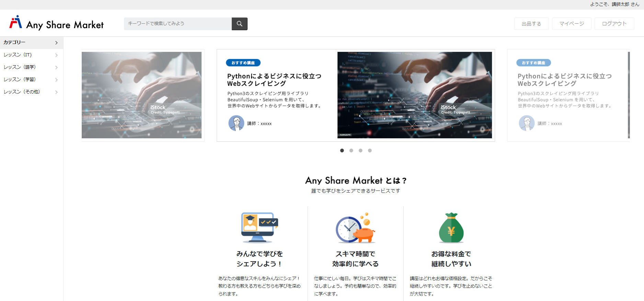Screen dimensions: 644x301
Task: Open the Pythonによるビジネスに役立つ course title in center card
Action: point(274,80)
